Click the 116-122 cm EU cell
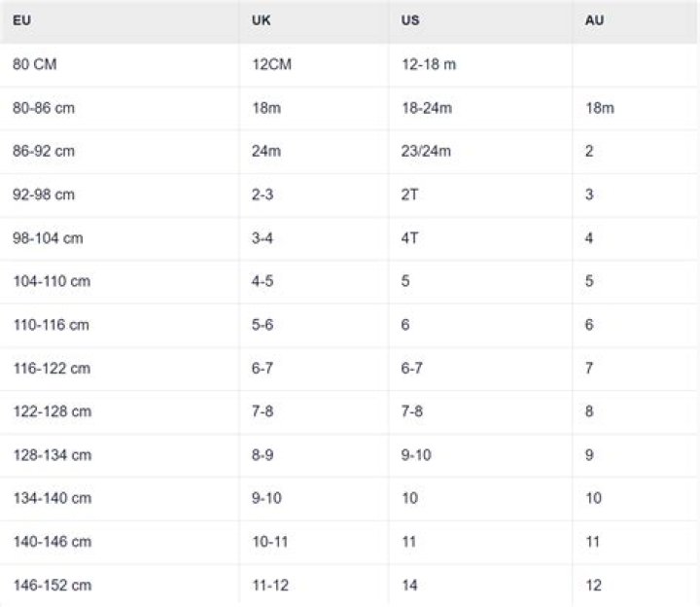This screenshot has width=700, height=607. pos(52,368)
